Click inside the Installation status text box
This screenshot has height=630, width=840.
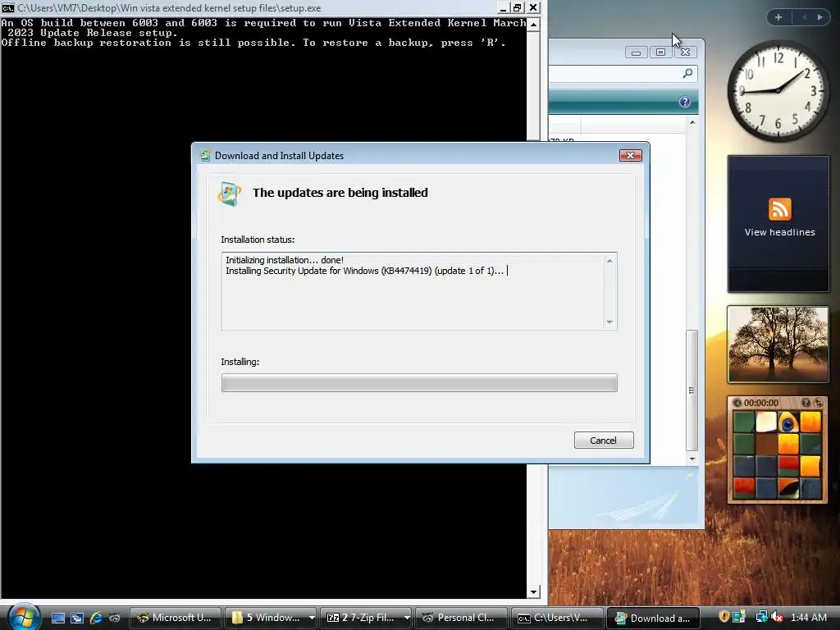tap(419, 291)
